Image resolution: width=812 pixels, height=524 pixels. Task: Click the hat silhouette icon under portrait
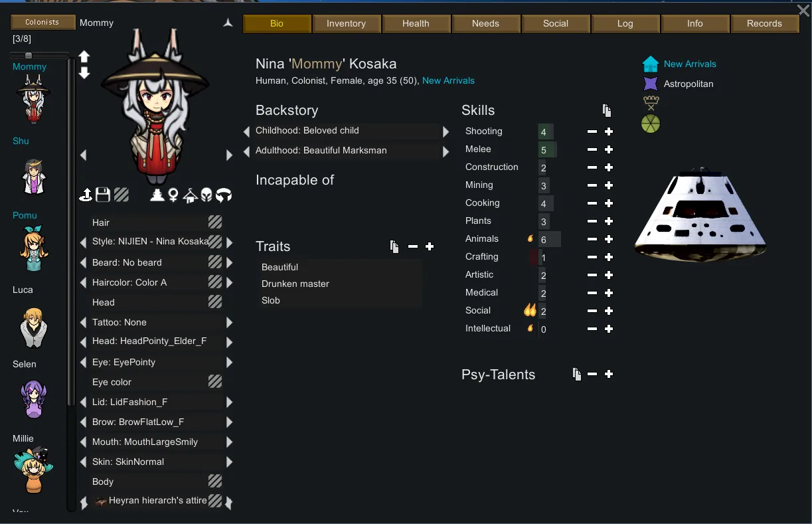(x=157, y=195)
